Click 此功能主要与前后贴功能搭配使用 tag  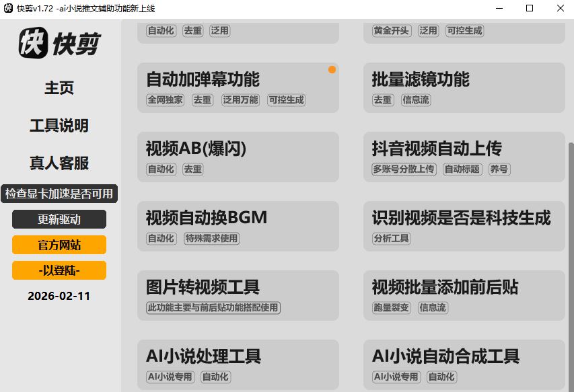click(x=213, y=307)
